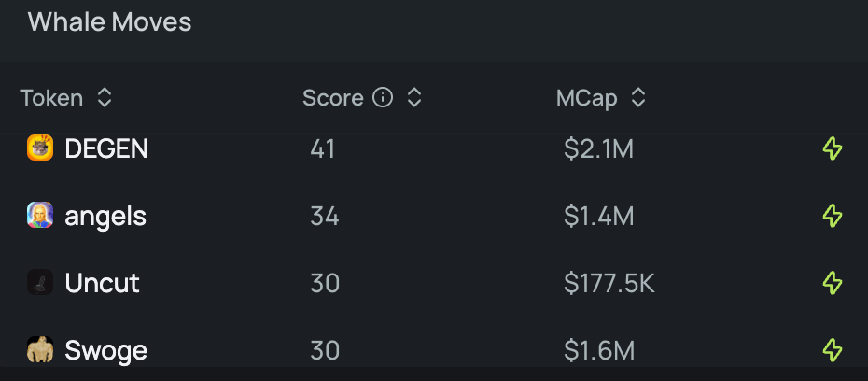Sort by Score using the sort arrows
868x381 pixels.
pos(414,98)
